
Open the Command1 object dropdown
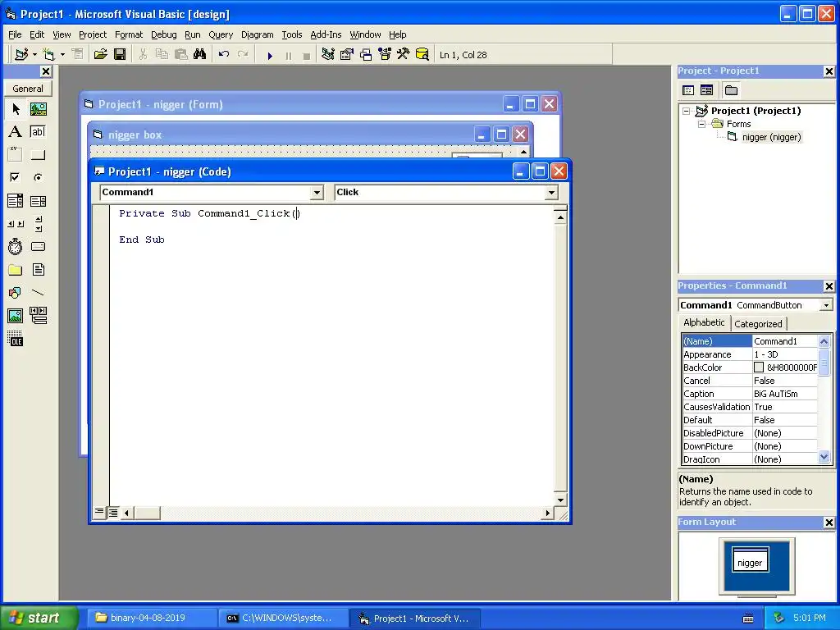click(317, 193)
